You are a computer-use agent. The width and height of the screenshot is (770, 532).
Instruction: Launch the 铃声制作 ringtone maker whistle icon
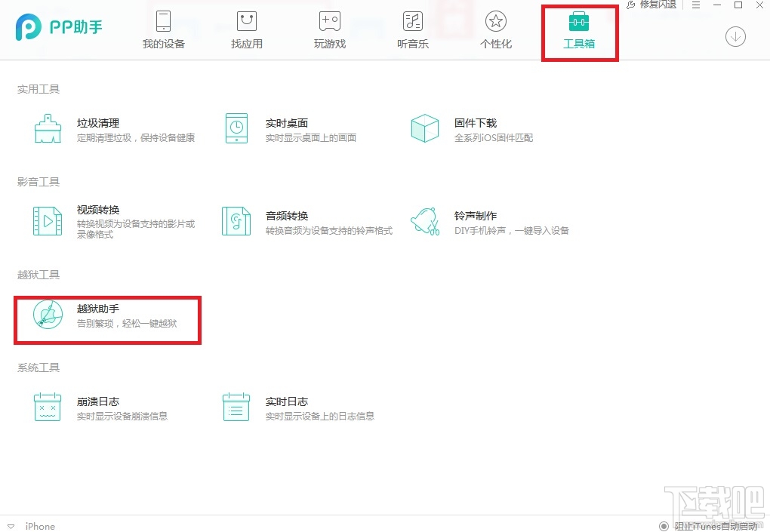point(425,221)
